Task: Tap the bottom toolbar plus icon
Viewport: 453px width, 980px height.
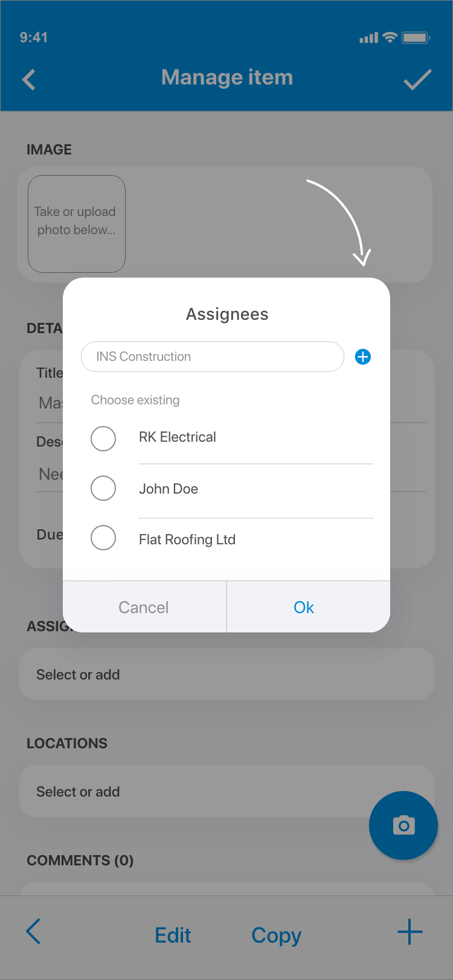Action: (410, 932)
